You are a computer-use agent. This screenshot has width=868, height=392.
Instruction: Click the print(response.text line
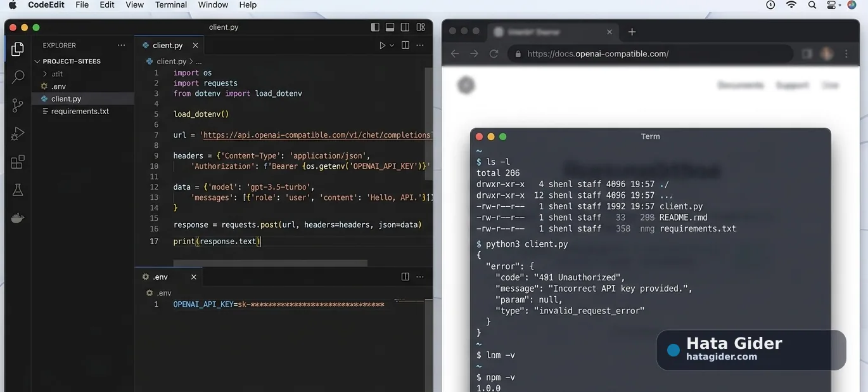tap(217, 241)
